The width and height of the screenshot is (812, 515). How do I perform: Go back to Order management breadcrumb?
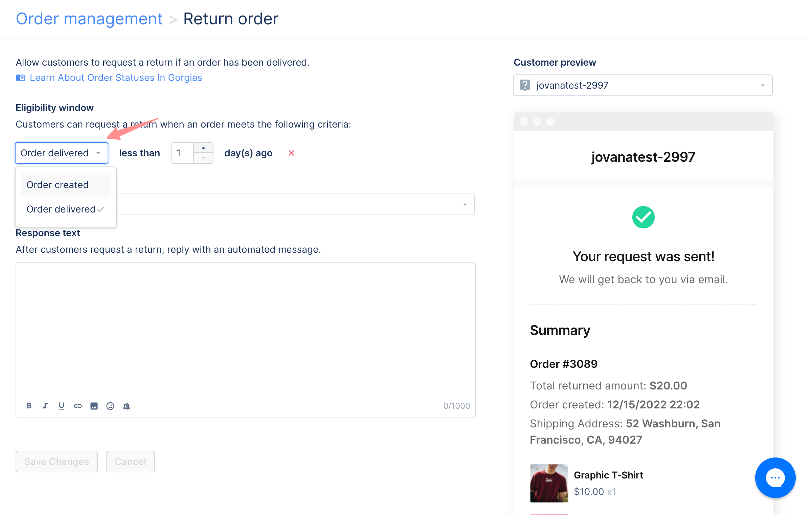pyautogui.click(x=89, y=19)
